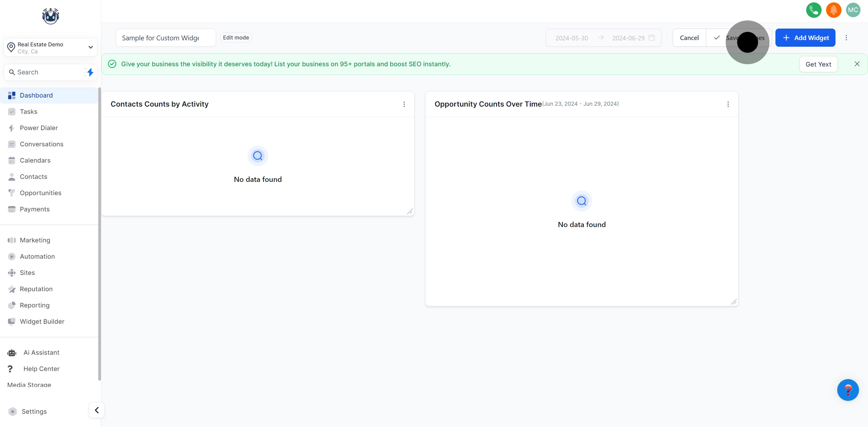Image resolution: width=868 pixels, height=427 pixels.
Task: Click the green phone call icon
Action: (x=813, y=10)
